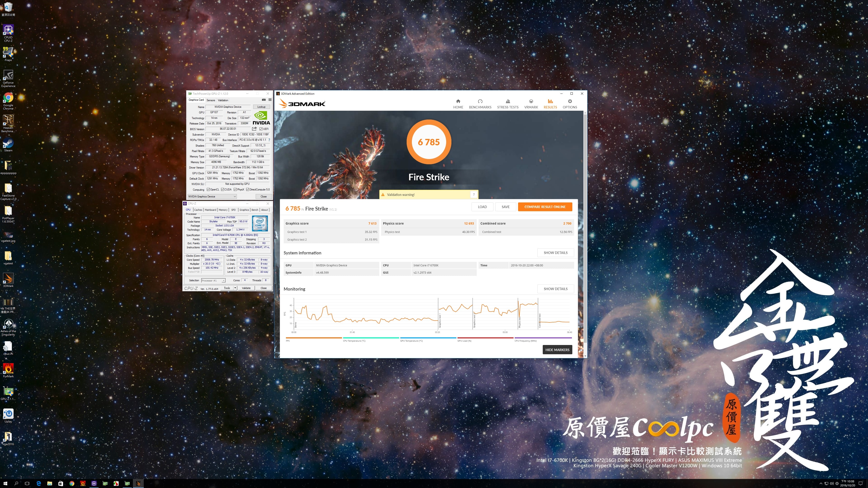This screenshot has height=488, width=868.
Task: Open the Bench tab in CPU-Z
Action: pos(255,210)
